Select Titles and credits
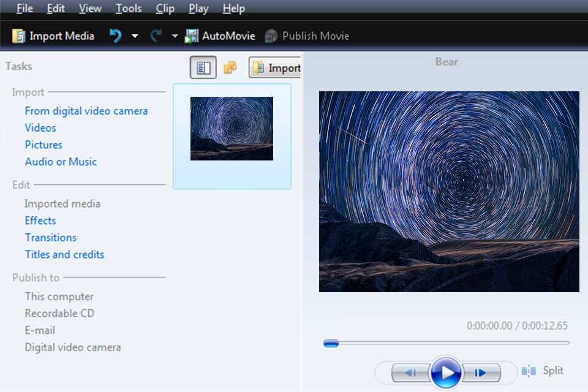This screenshot has width=588, height=392. click(x=64, y=254)
